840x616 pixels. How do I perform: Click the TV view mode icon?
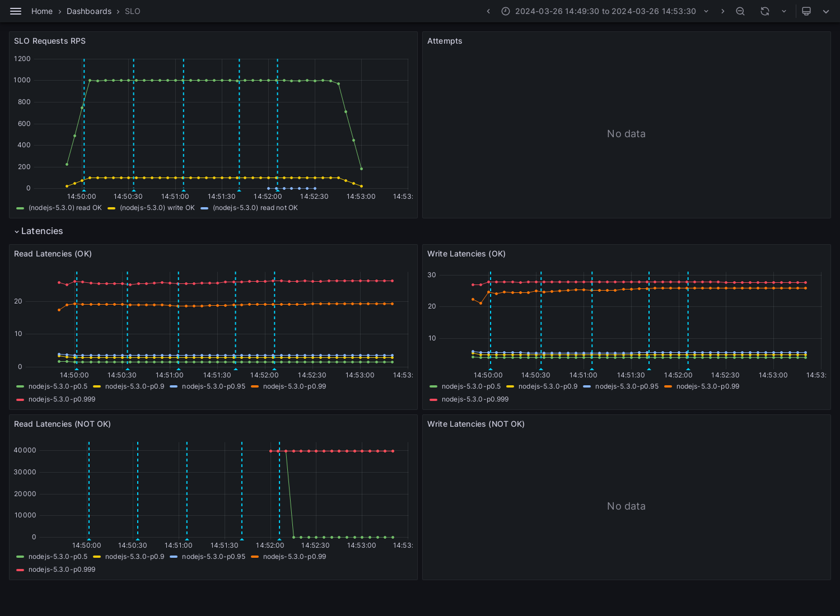(806, 11)
